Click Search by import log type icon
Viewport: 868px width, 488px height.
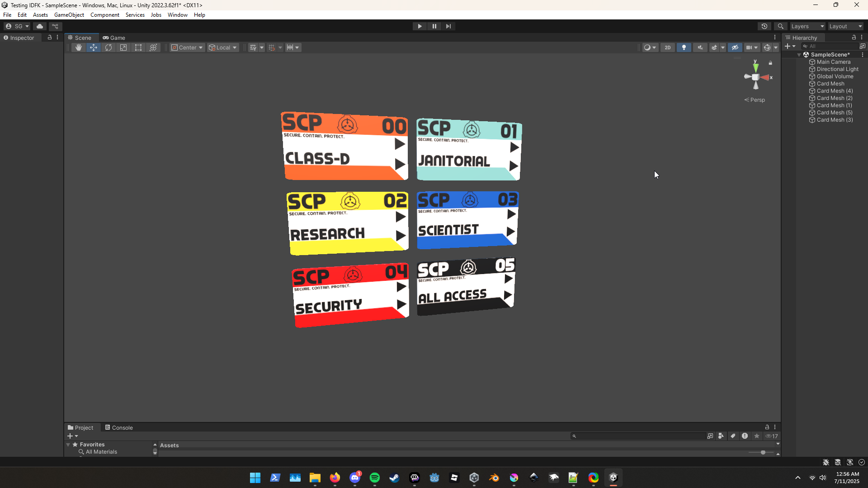(x=745, y=436)
